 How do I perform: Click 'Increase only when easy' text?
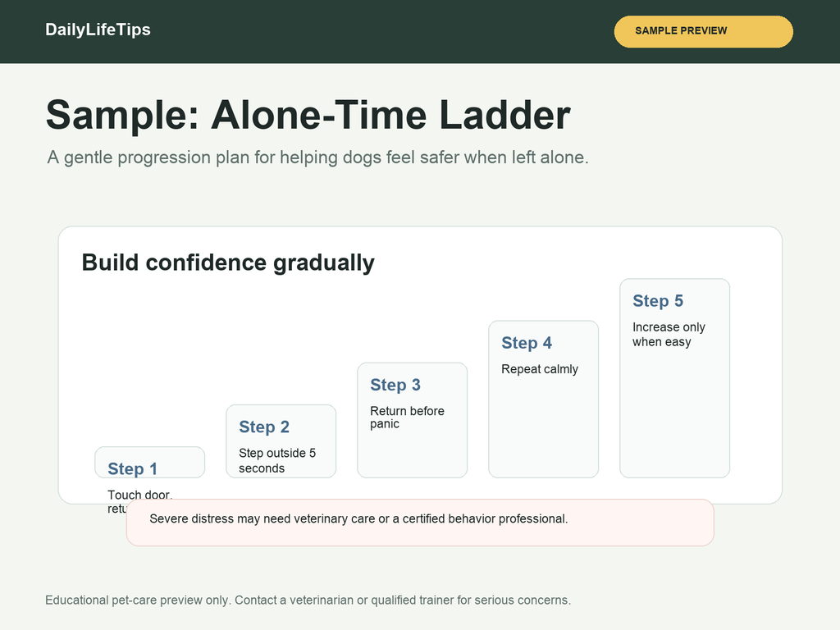[x=669, y=335]
